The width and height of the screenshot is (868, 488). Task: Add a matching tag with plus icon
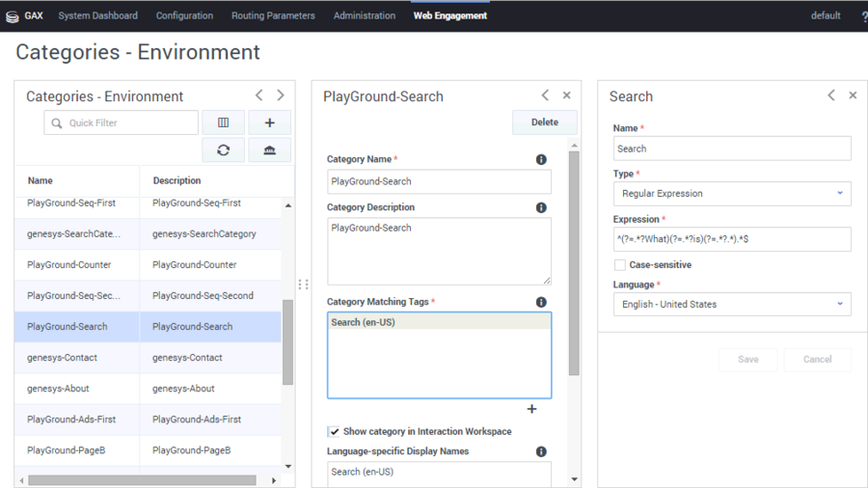(531, 409)
